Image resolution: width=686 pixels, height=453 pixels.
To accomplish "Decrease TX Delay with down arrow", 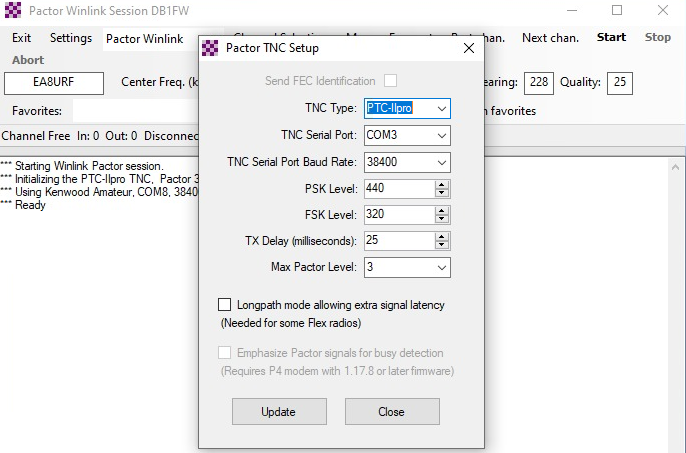I will (442, 245).
